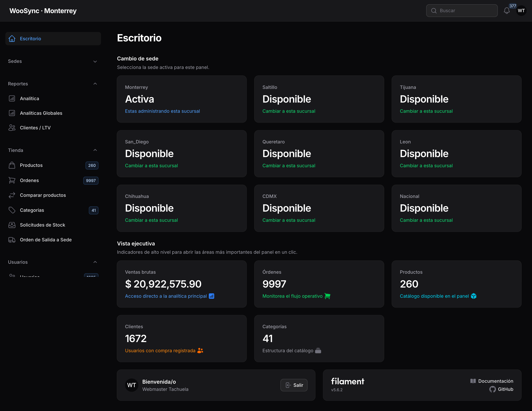The width and height of the screenshot is (532, 411).
Task: Open Clientes / LTV page
Action: (x=53, y=128)
